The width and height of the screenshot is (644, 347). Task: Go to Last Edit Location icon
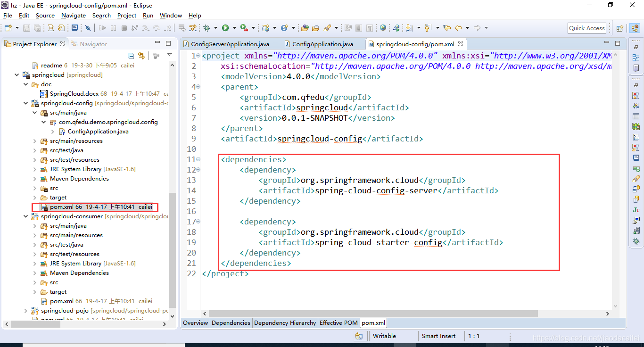[x=447, y=28]
